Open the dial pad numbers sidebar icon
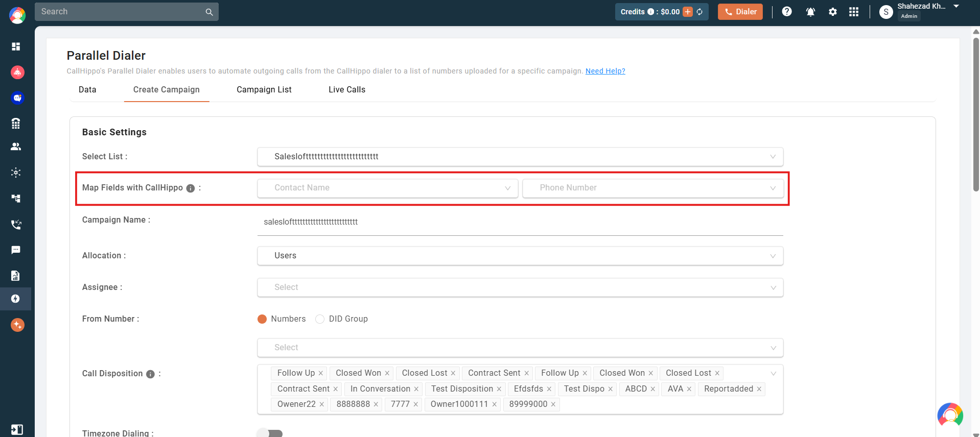 pyautogui.click(x=16, y=123)
